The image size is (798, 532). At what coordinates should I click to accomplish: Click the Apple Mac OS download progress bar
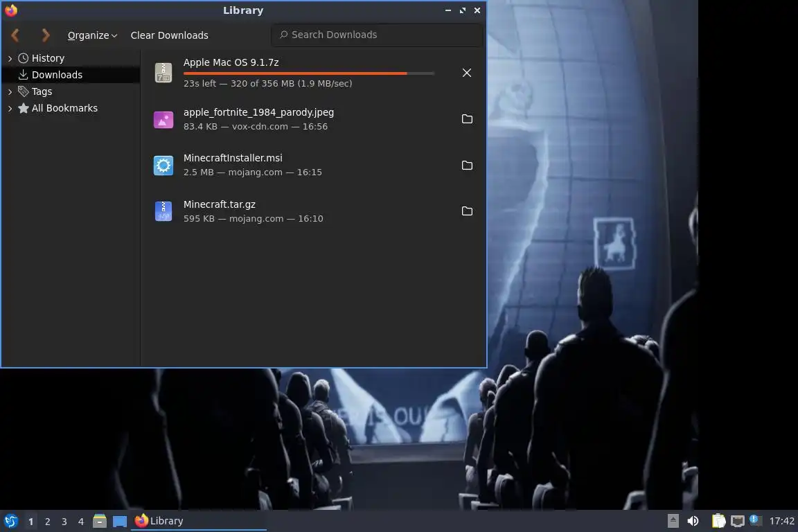pyautogui.click(x=309, y=73)
